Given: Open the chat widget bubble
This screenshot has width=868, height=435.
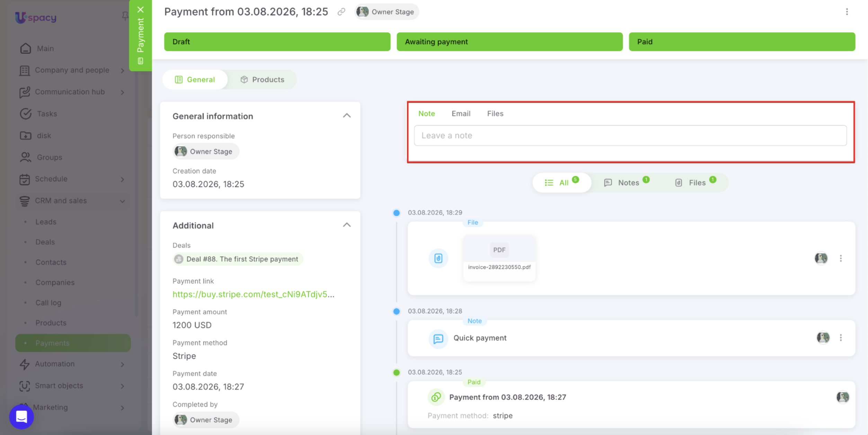Looking at the screenshot, I should pyautogui.click(x=21, y=417).
